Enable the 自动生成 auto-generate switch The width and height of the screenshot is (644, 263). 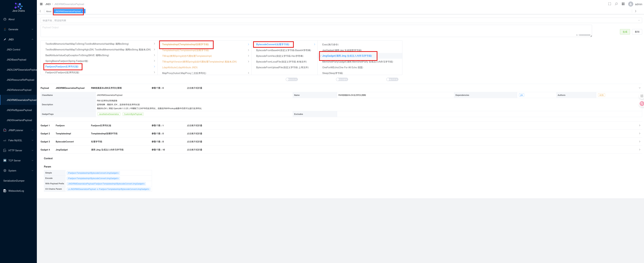[x=292, y=80]
